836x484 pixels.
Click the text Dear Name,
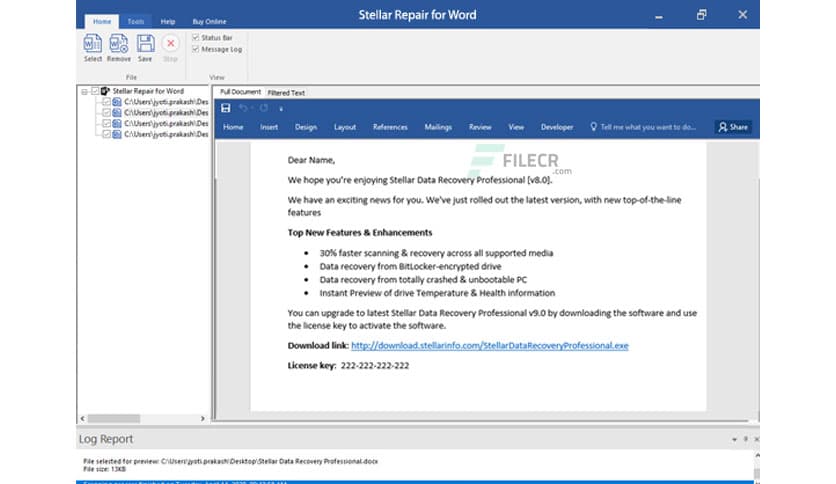[311, 160]
